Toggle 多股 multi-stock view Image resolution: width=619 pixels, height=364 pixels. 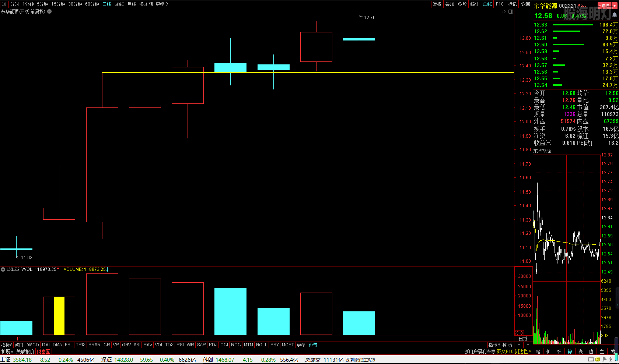pos(462,4)
